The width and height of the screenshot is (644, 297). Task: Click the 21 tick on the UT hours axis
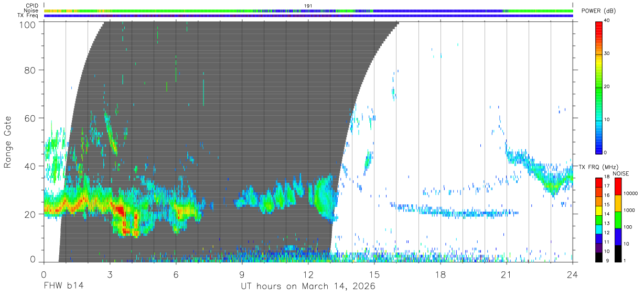click(507, 274)
